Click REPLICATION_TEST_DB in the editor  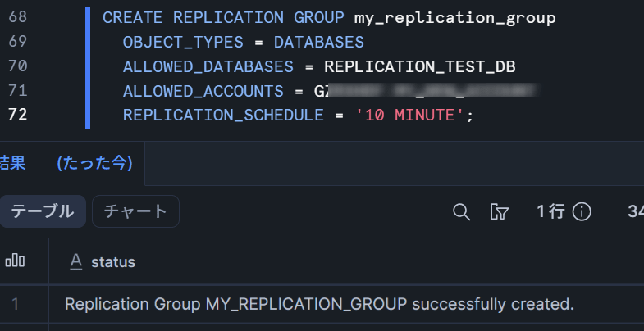pyautogui.click(x=419, y=66)
